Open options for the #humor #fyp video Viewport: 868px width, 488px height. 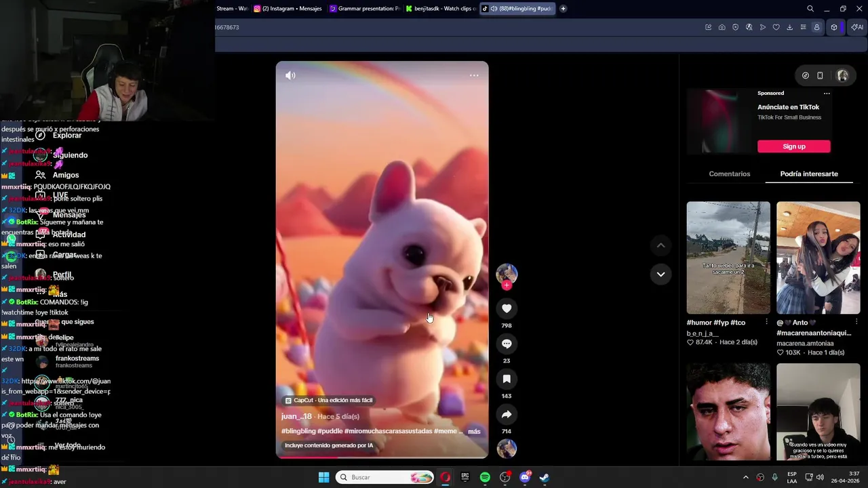(x=766, y=322)
